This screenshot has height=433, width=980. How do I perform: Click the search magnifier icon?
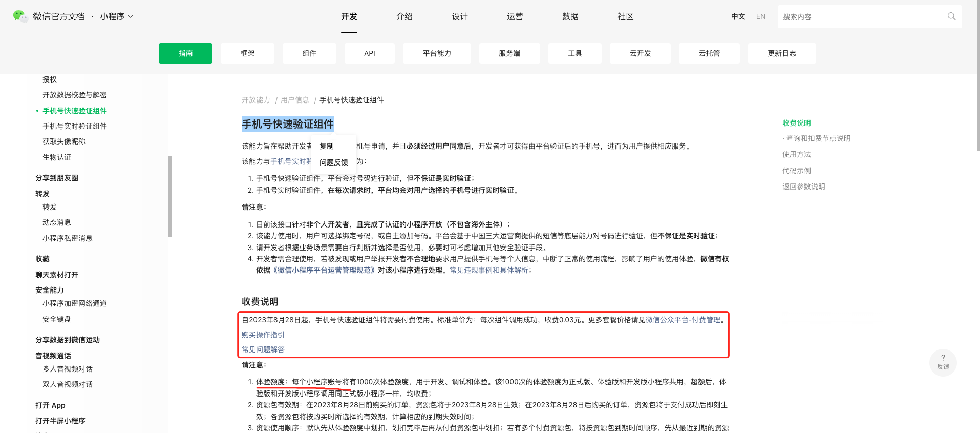(951, 16)
